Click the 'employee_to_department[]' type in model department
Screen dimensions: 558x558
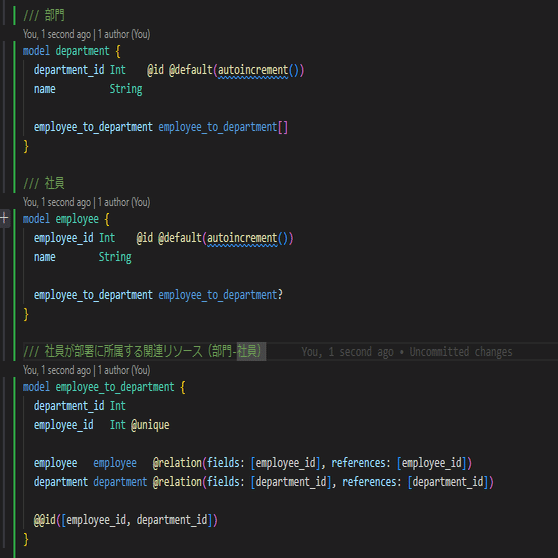coord(223,127)
